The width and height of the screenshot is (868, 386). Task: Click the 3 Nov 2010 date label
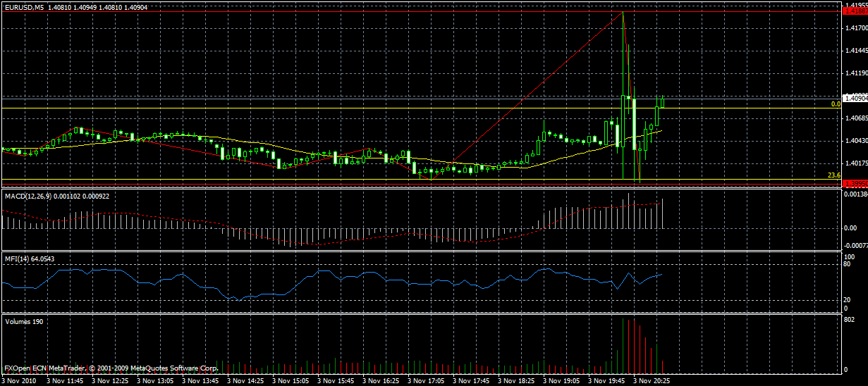click(18, 380)
